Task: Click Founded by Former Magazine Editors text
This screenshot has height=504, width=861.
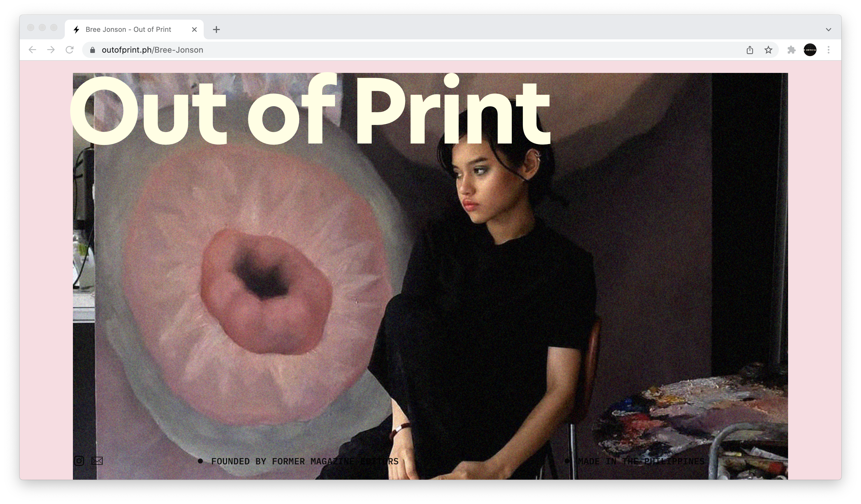Action: [x=304, y=461]
